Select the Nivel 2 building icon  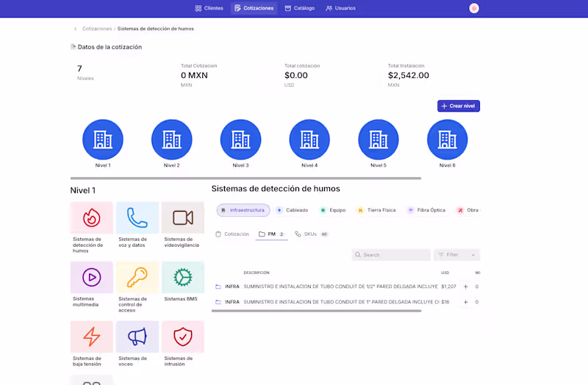172,140
